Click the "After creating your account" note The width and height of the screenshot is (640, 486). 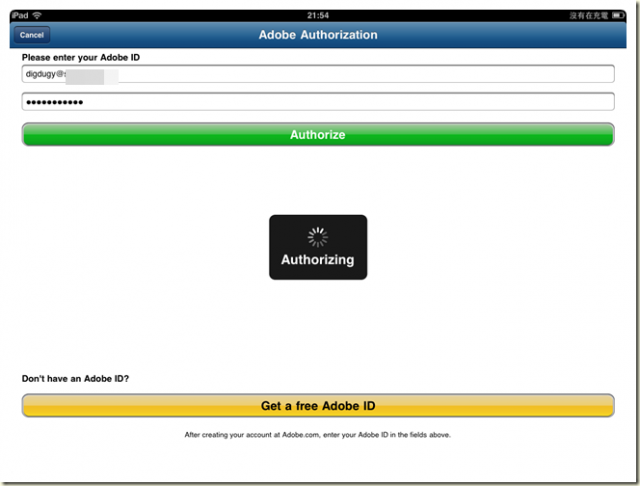click(318, 435)
